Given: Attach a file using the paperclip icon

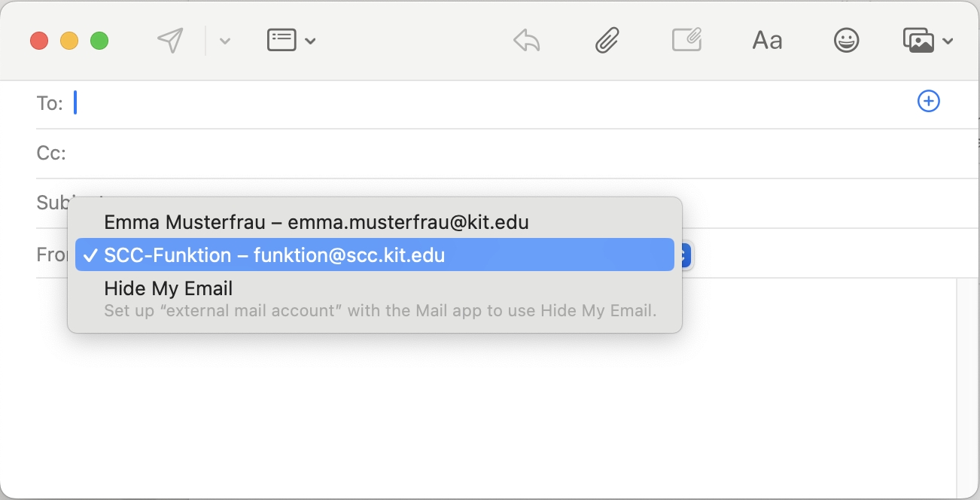Looking at the screenshot, I should coord(607,40).
